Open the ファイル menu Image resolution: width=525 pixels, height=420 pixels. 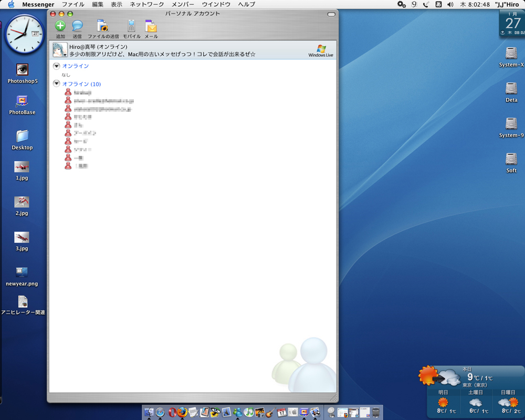tap(72, 4)
